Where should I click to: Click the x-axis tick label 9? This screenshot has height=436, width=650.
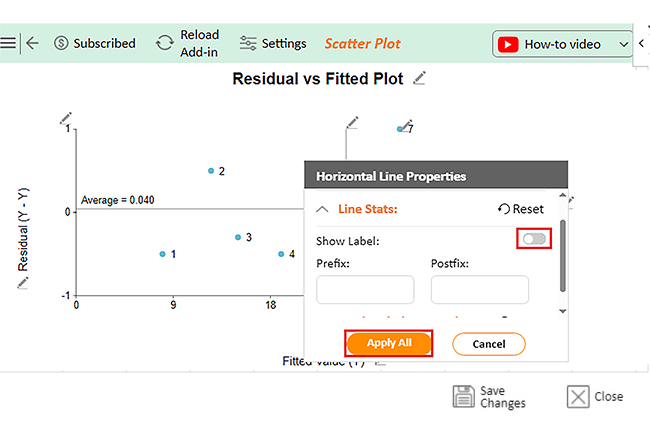[173, 305]
